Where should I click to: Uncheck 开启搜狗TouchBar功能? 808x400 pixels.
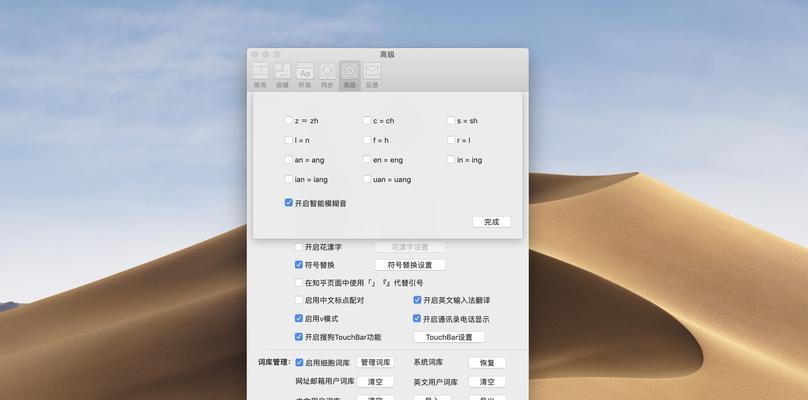299,337
